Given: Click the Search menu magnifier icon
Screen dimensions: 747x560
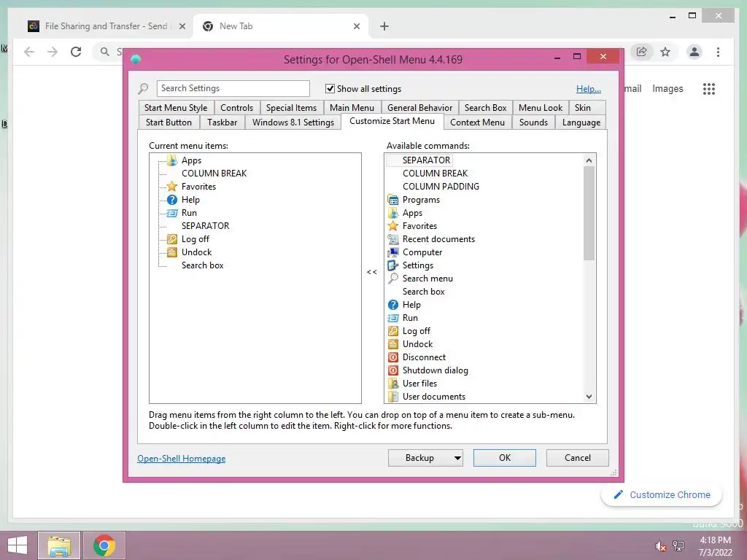Looking at the screenshot, I should coord(393,278).
